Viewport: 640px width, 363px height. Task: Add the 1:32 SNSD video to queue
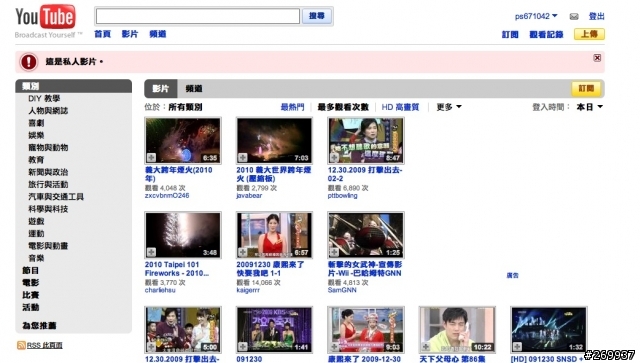click(x=517, y=347)
